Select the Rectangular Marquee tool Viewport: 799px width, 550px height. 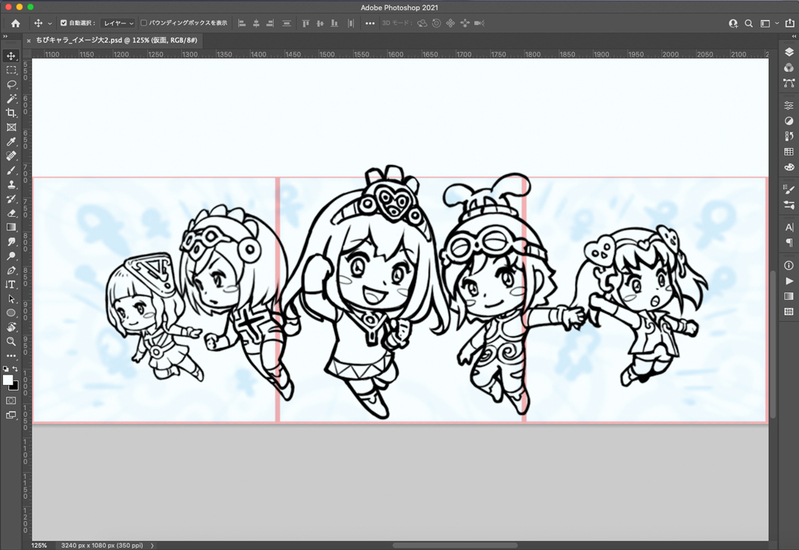point(11,70)
